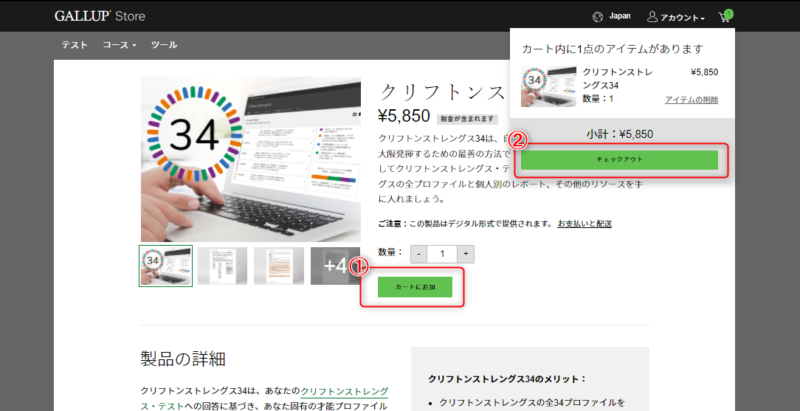Screen dimensions: 800x411
Task: Click the main product image
Action: [251, 159]
